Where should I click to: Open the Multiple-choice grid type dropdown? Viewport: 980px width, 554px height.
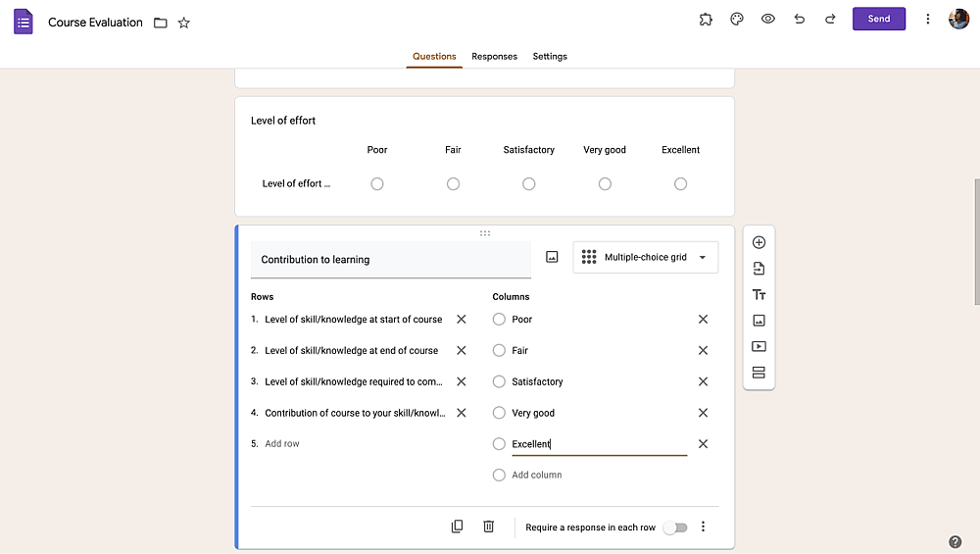point(646,257)
